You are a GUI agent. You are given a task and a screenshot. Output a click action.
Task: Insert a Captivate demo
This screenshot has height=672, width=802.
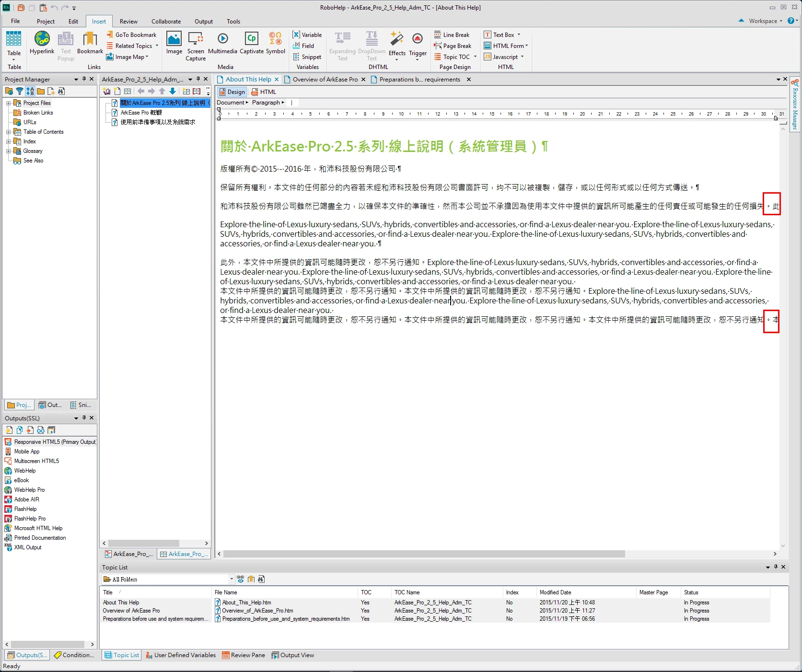coord(252,43)
